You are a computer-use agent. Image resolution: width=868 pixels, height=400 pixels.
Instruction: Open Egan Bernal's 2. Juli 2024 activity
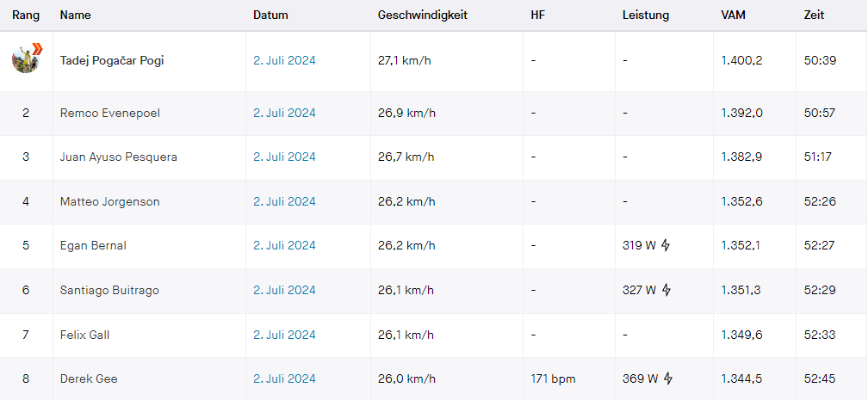click(284, 246)
